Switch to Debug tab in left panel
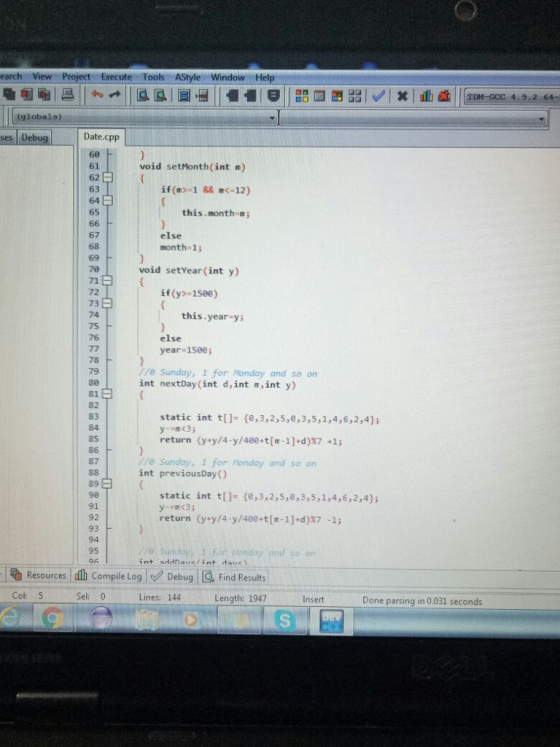 coord(34,138)
